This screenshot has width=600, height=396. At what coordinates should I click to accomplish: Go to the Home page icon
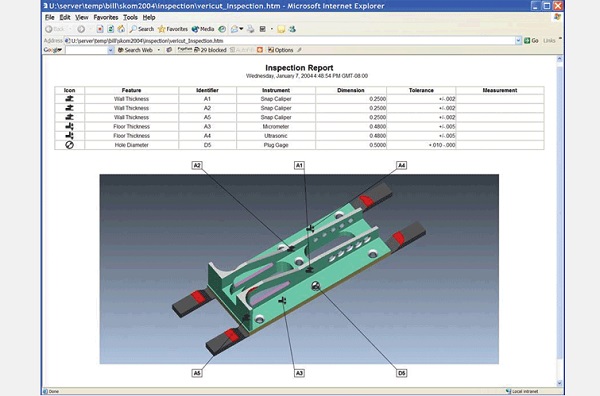[x=121, y=29]
